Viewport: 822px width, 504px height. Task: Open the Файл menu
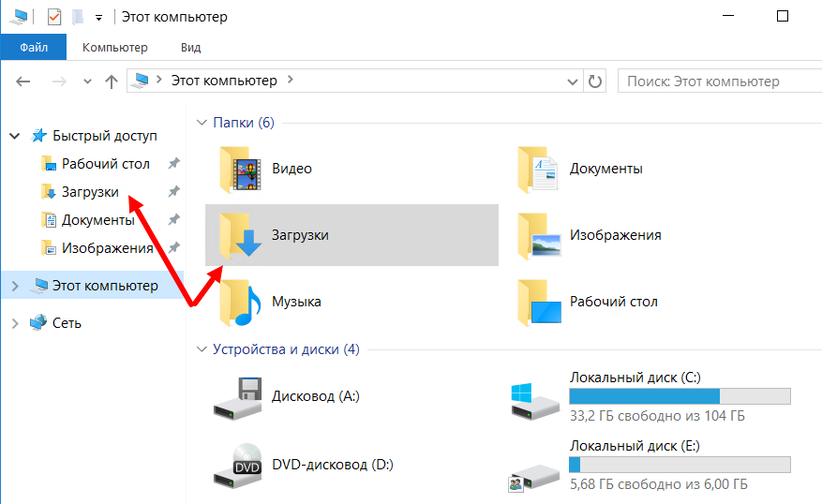pos(33,47)
